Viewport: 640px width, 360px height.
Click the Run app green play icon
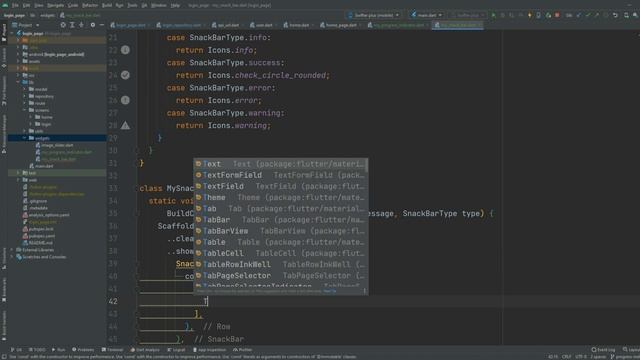tap(493, 15)
